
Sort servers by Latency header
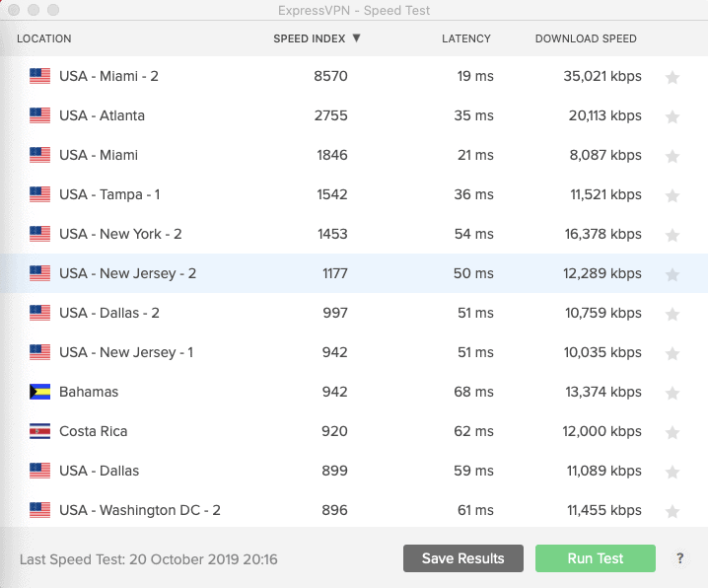point(466,38)
